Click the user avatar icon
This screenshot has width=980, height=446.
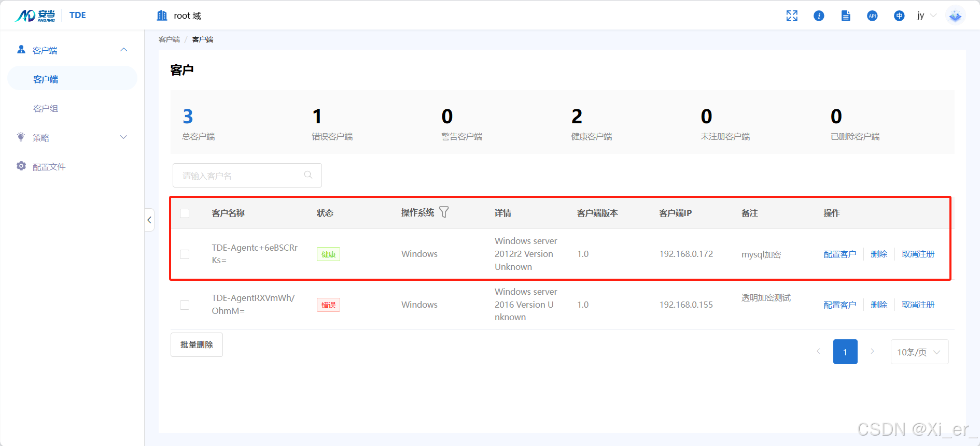click(x=955, y=16)
